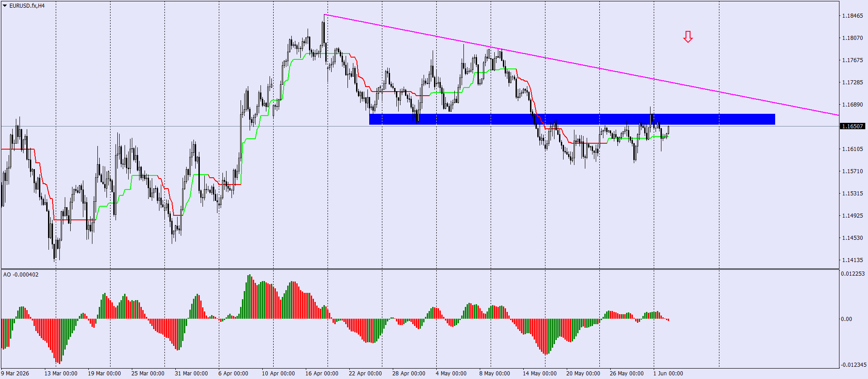Click the 10 Apr 00:00 time label
This screenshot has width=868, height=379.
pos(278,374)
